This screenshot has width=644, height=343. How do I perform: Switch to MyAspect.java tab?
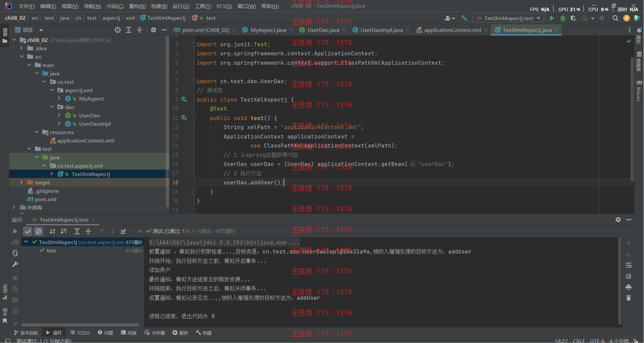(268, 30)
